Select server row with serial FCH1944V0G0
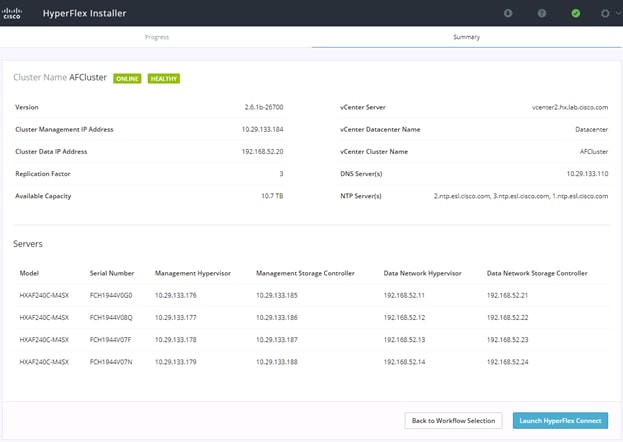Viewport: 623px width, 442px height. tap(312, 295)
